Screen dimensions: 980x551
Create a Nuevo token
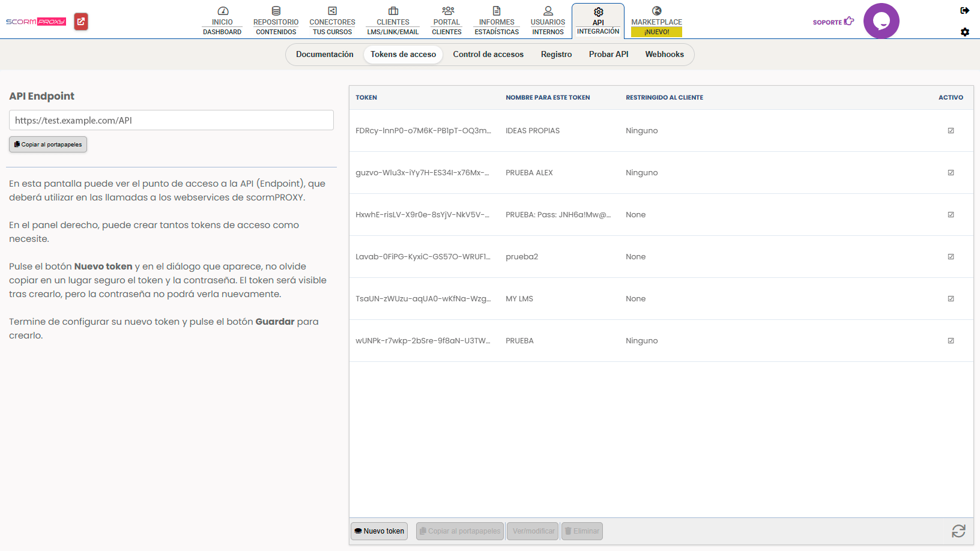click(x=379, y=531)
